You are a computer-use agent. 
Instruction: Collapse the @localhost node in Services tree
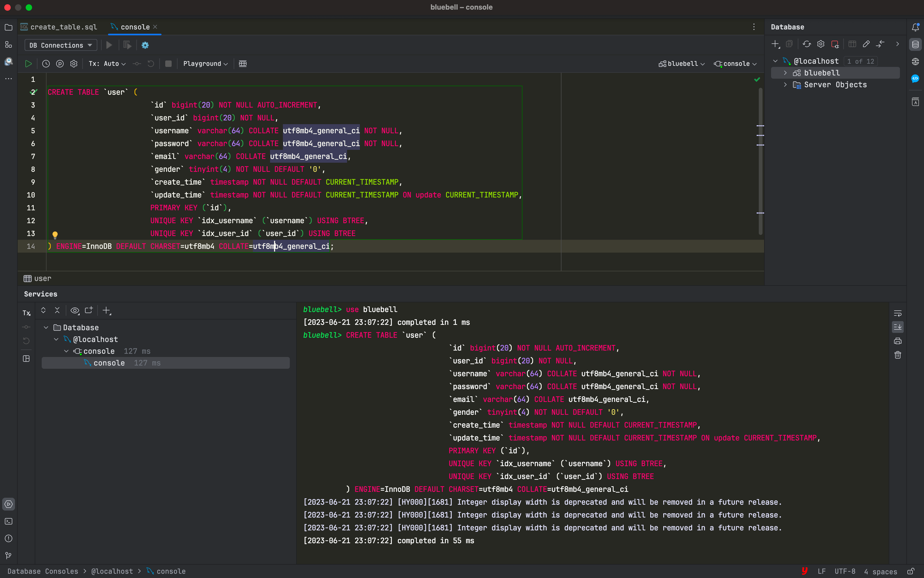[56, 340]
